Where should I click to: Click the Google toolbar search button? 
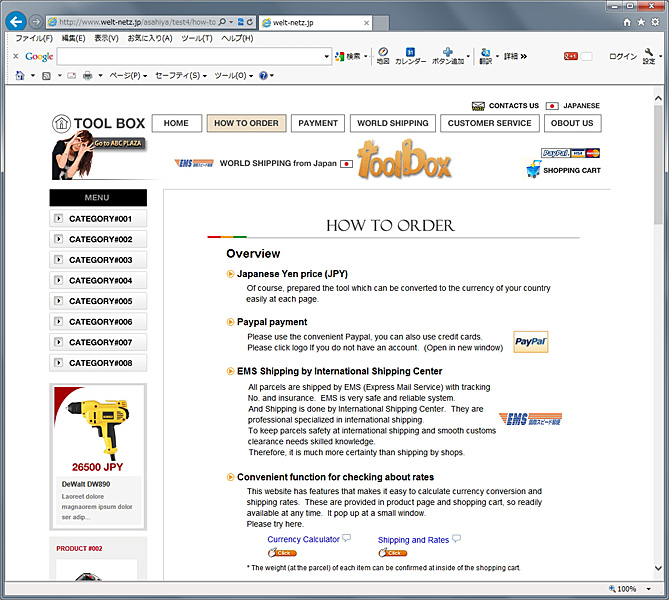click(x=349, y=56)
